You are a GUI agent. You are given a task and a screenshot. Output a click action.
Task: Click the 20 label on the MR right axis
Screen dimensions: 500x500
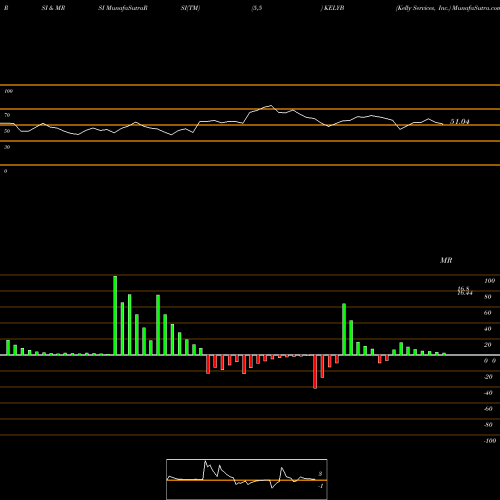pyautogui.click(x=488, y=345)
